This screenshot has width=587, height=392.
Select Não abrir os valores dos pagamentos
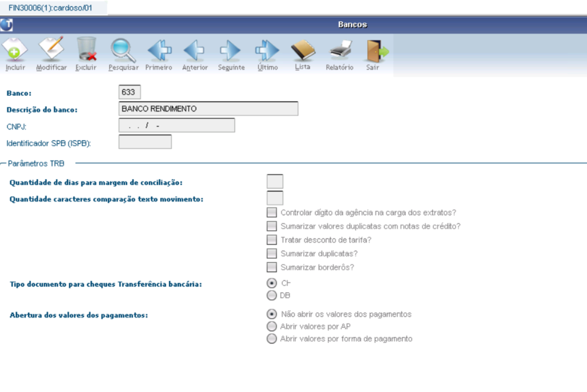tap(272, 314)
